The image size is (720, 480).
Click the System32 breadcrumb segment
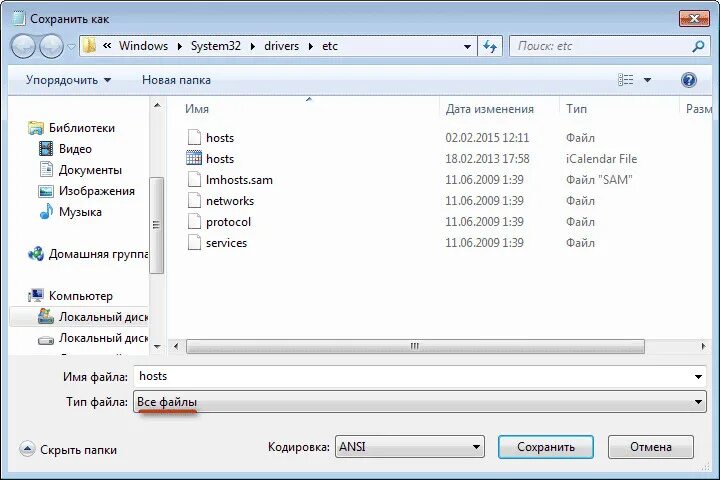tap(215, 46)
